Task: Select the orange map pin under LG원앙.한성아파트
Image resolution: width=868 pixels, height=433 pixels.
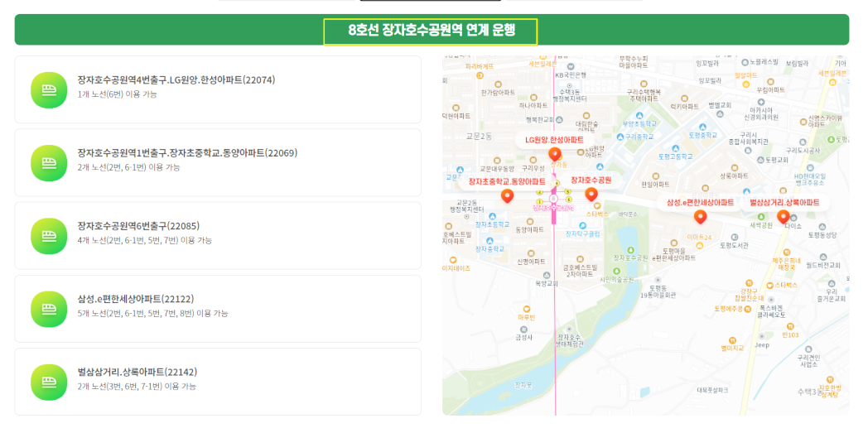Action: point(554,154)
